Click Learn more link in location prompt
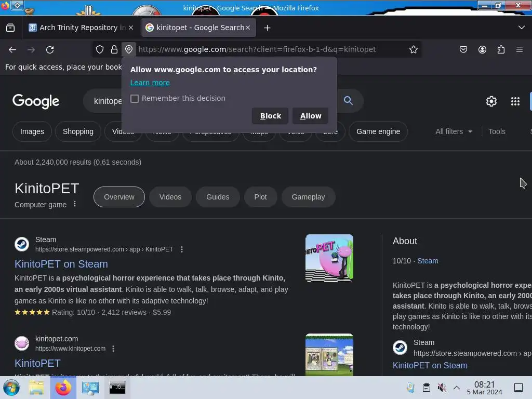 coord(150,83)
